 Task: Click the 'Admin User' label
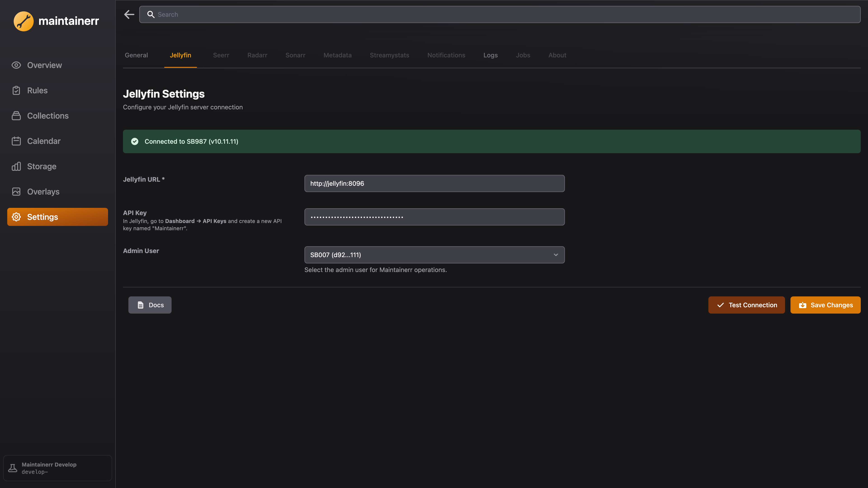(141, 251)
